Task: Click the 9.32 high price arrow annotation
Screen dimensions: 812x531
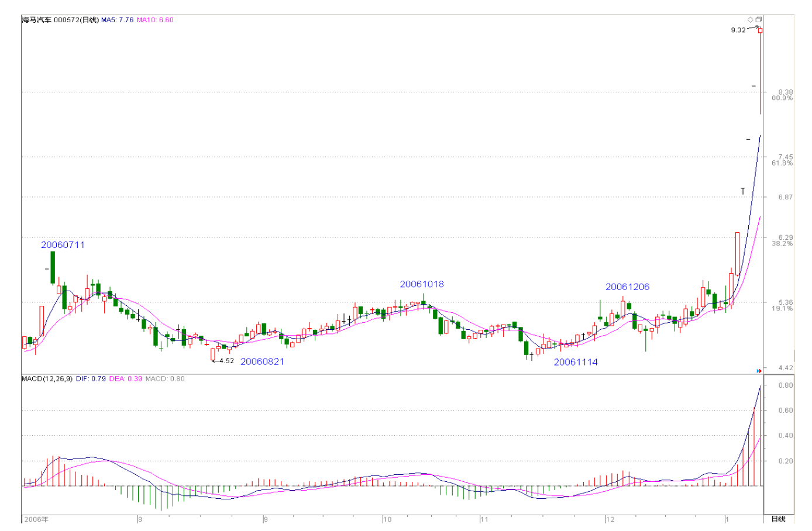Action: [x=744, y=29]
